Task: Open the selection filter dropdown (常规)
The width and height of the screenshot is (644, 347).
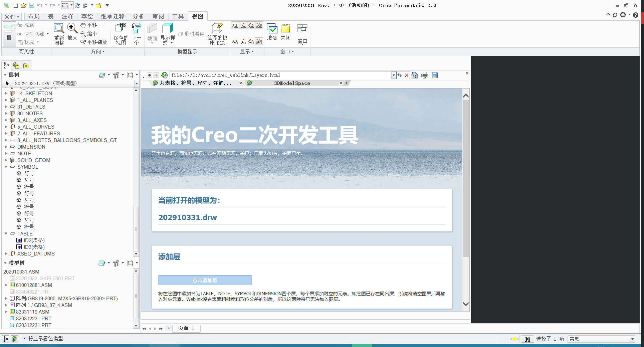Action: [x=632, y=339]
